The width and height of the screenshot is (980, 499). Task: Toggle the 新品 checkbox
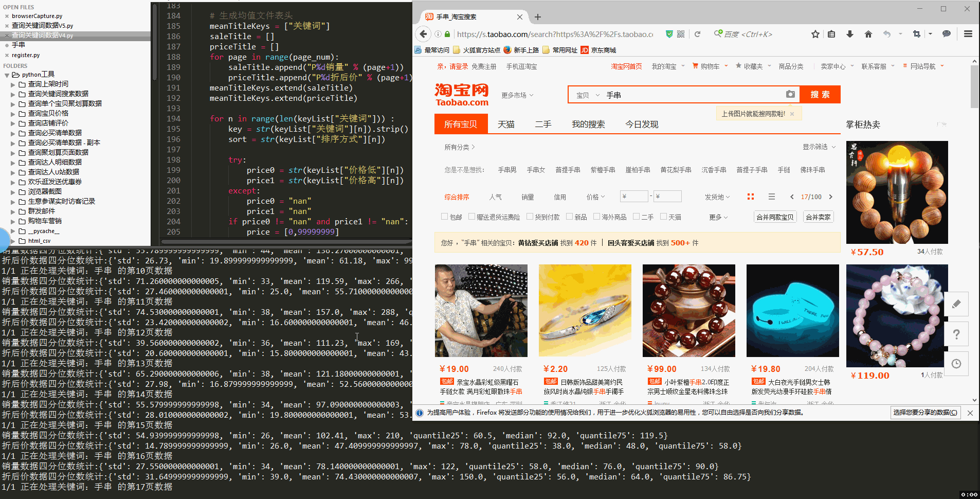click(569, 217)
